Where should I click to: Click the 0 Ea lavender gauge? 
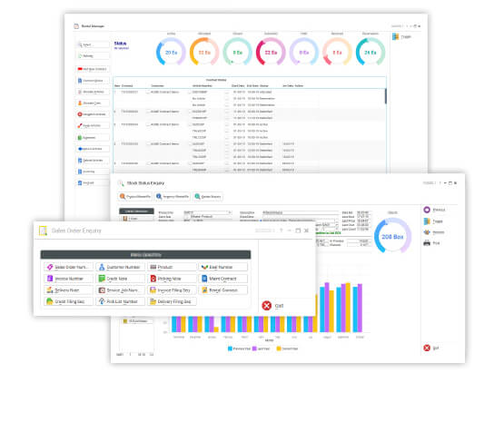tap(303, 52)
